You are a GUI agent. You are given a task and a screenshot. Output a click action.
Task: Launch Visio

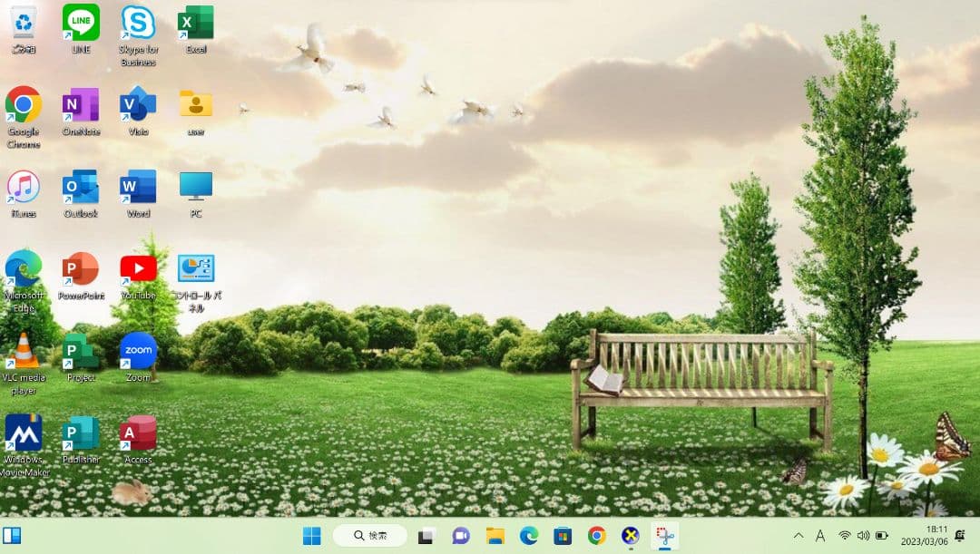pos(137,102)
